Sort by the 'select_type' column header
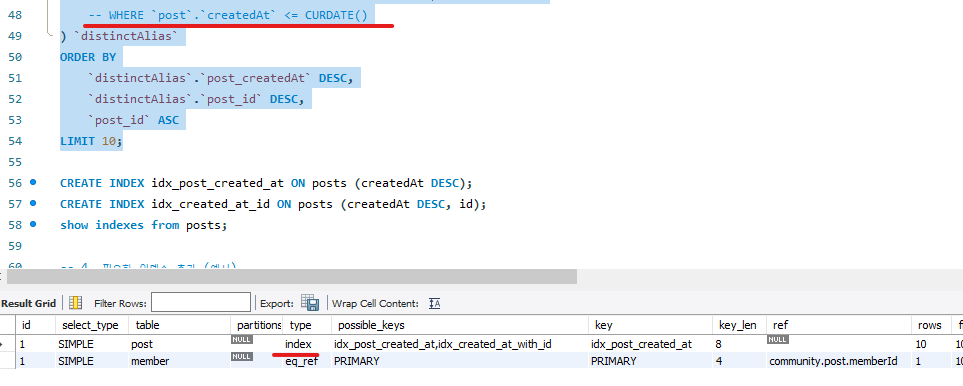This screenshot has width=963, height=386. (x=92, y=325)
